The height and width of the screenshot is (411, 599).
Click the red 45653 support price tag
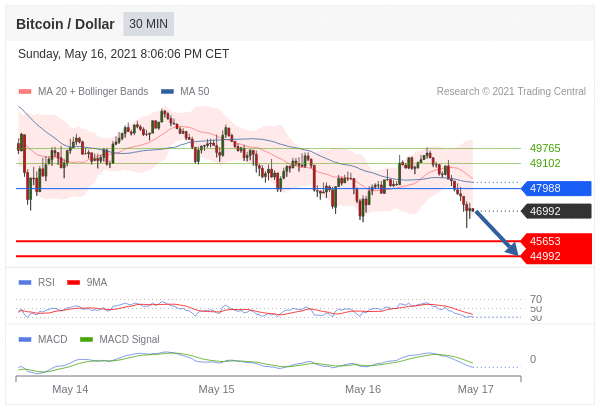click(557, 241)
